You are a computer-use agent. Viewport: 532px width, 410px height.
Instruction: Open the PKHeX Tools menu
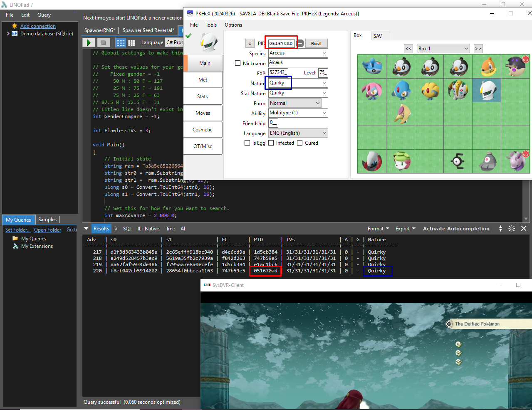pyautogui.click(x=211, y=25)
